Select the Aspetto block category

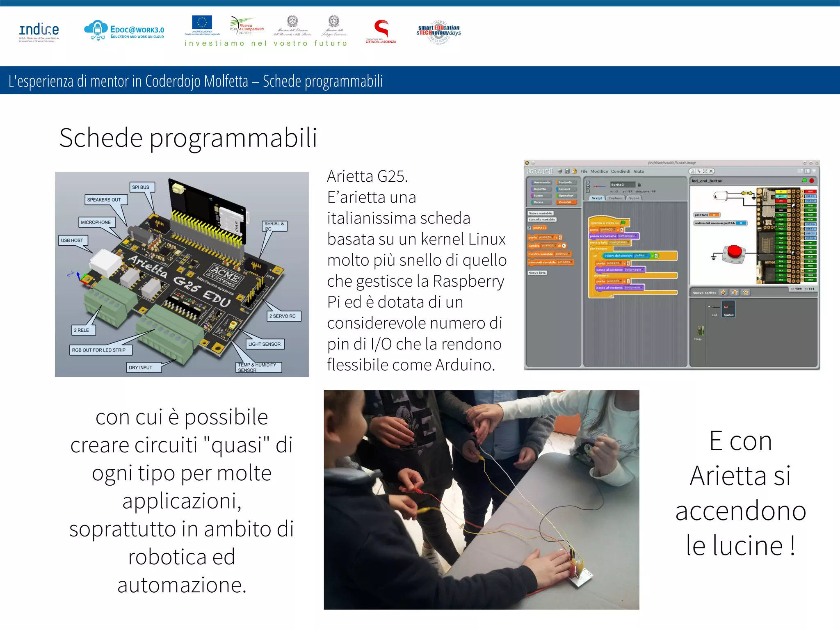pyautogui.click(x=541, y=189)
